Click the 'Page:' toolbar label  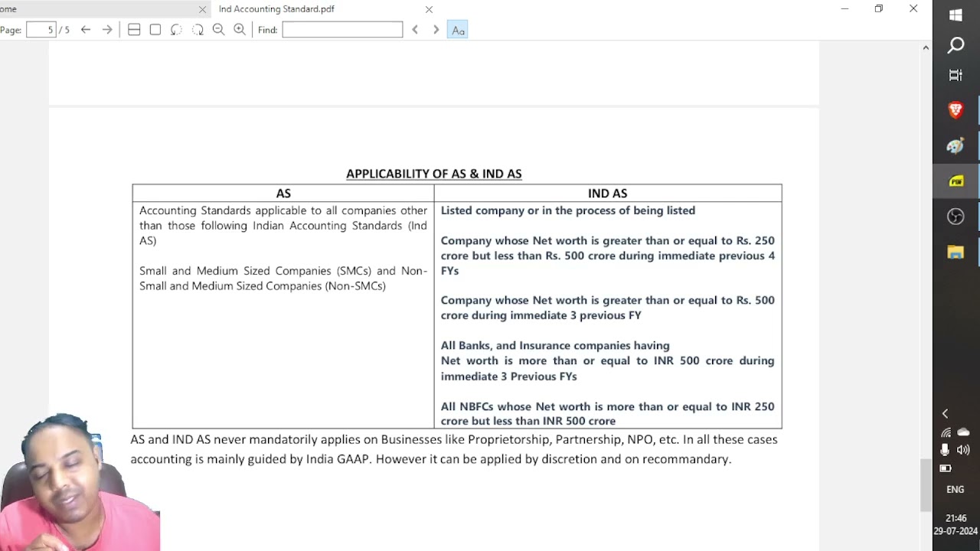11,30
